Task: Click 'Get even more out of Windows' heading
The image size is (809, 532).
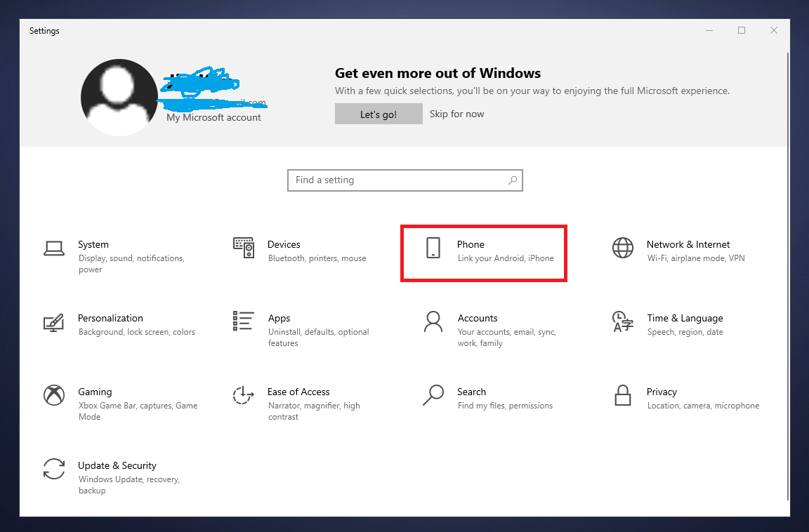Action: click(x=438, y=73)
